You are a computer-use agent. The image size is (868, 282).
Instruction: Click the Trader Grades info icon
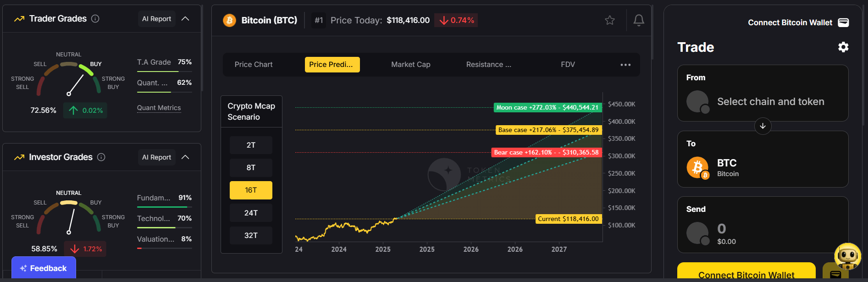click(95, 19)
